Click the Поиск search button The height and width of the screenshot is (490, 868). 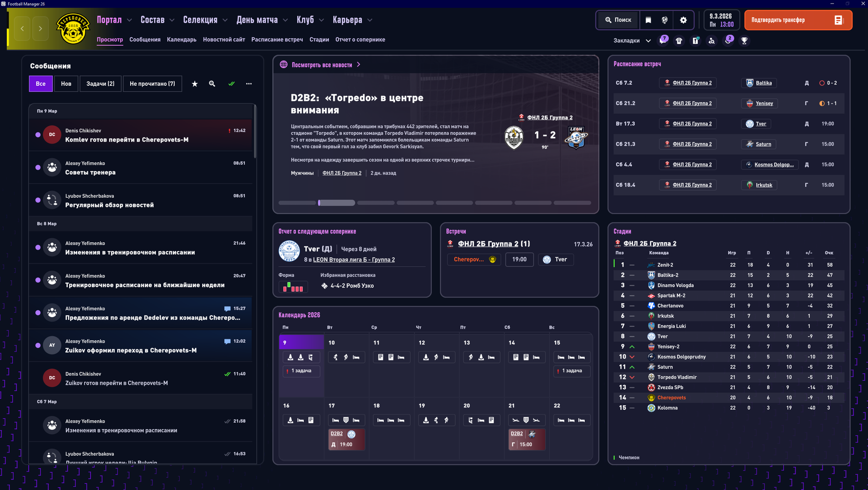pyautogui.click(x=618, y=20)
